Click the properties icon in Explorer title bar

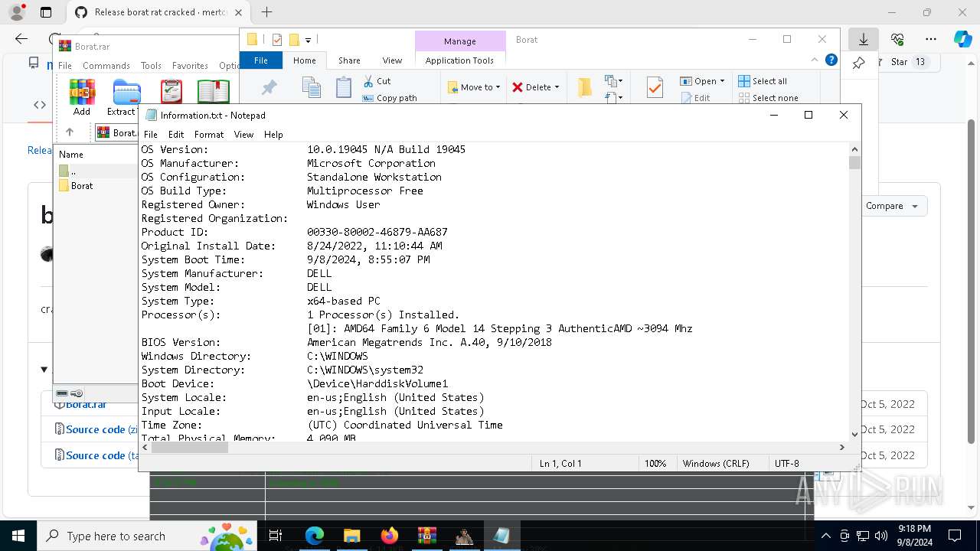pyautogui.click(x=277, y=40)
